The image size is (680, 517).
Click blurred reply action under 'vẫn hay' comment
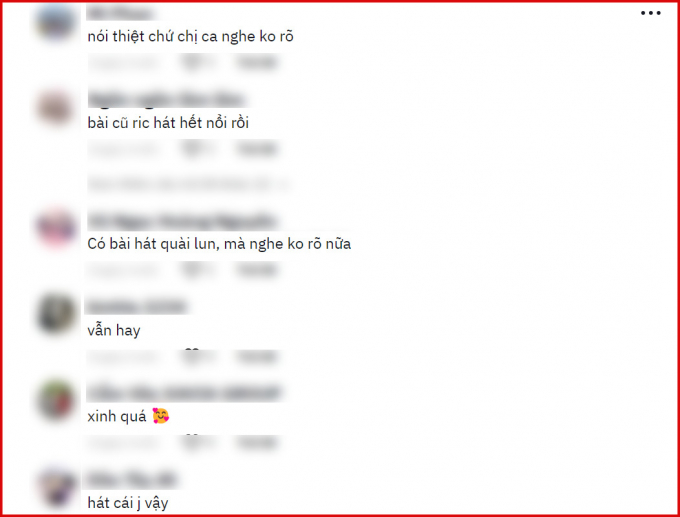[257, 357]
